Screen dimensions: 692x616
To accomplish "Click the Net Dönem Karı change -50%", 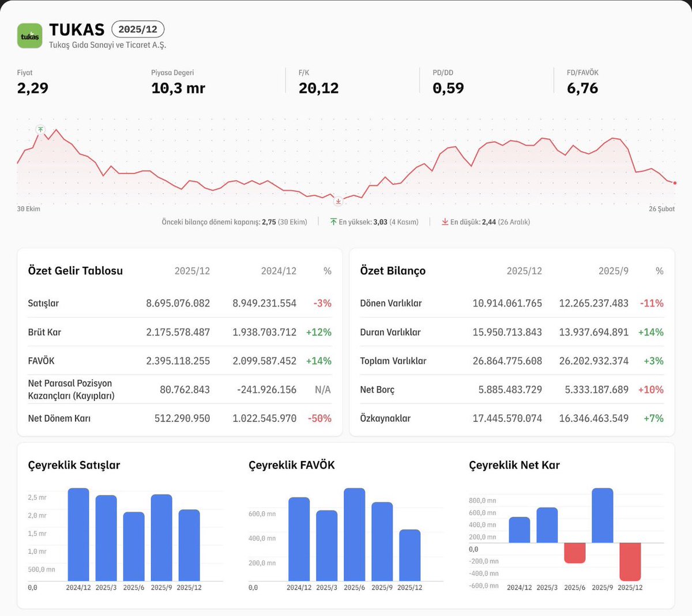I will click(320, 418).
